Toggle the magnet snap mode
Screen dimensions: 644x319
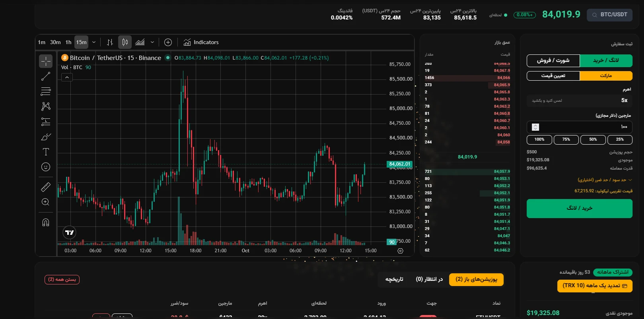tap(46, 222)
